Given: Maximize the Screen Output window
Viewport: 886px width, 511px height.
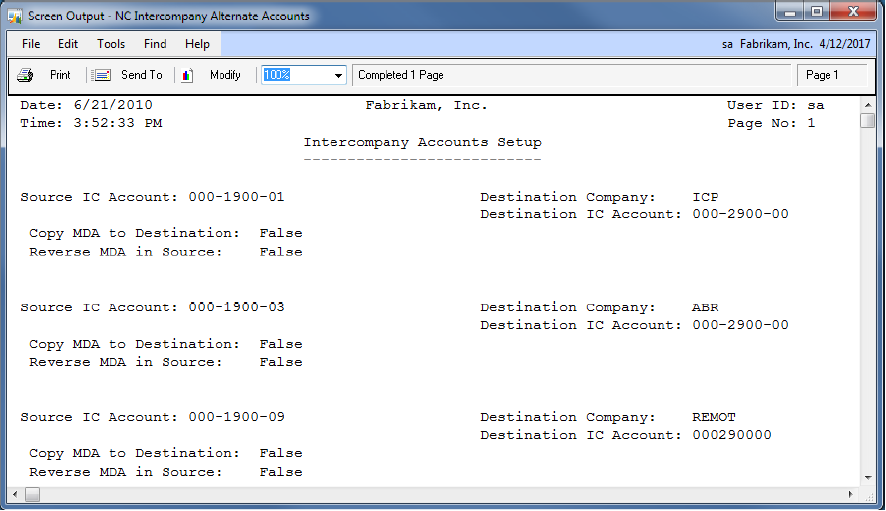Looking at the screenshot, I should (x=817, y=13).
